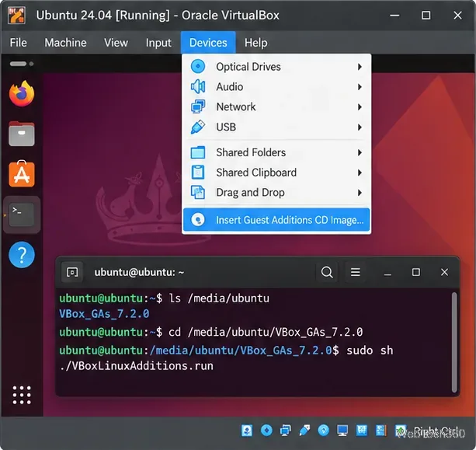Click the USB status bar icon
This screenshot has height=450, width=476.
[304, 431]
